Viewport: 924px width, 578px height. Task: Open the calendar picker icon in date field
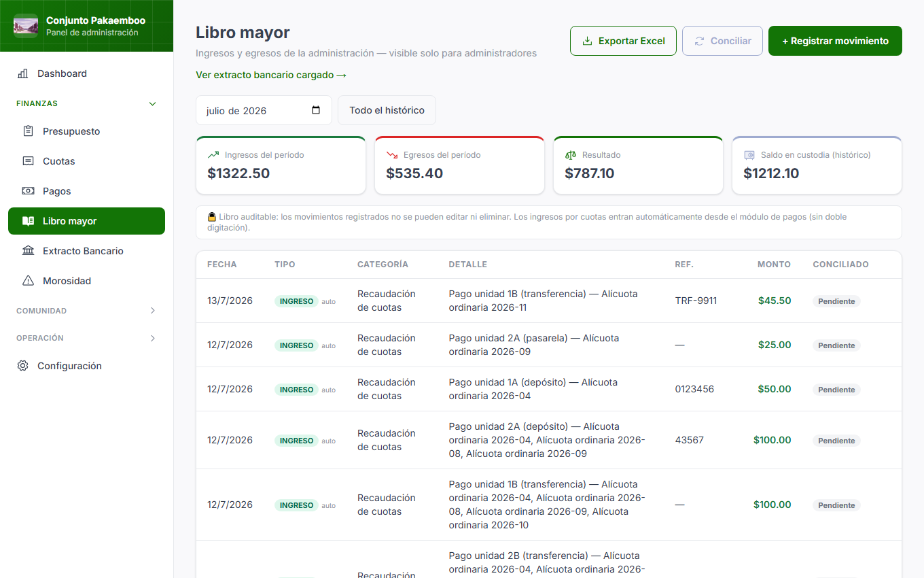point(316,110)
